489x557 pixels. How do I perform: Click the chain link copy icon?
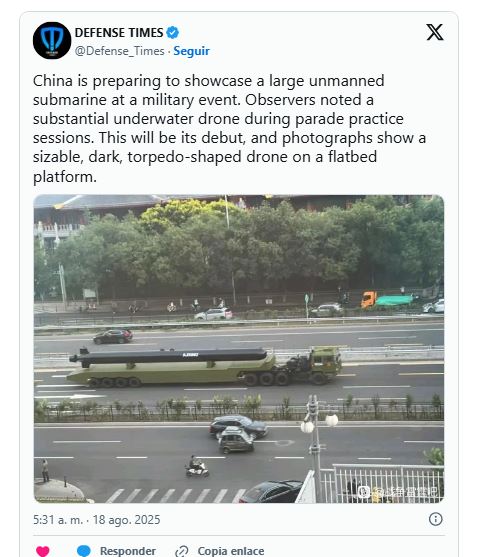click(x=181, y=551)
